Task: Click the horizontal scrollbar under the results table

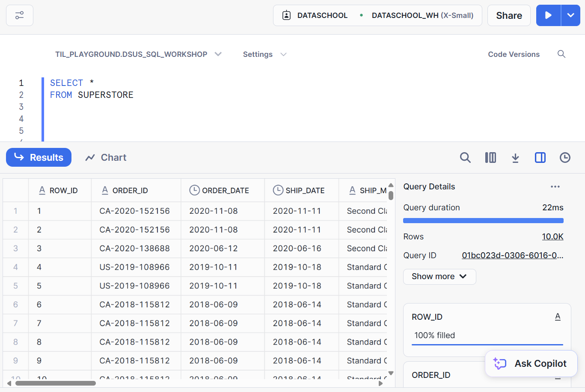Action: tap(56, 383)
